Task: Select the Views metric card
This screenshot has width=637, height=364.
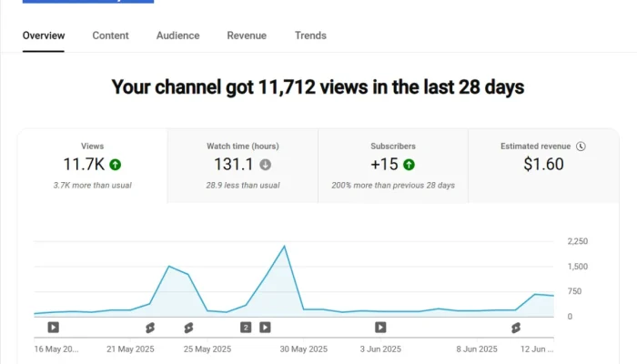Action: click(x=92, y=166)
